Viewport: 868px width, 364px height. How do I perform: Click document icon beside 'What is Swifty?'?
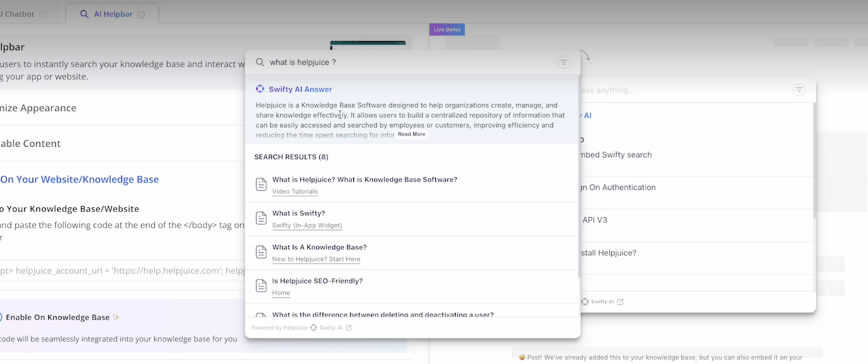click(x=261, y=218)
